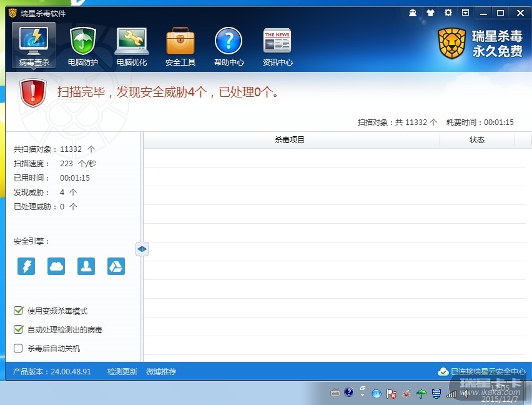The width and height of the screenshot is (532, 405).
Task: Click the green umbrella tray icon
Action: point(421,394)
